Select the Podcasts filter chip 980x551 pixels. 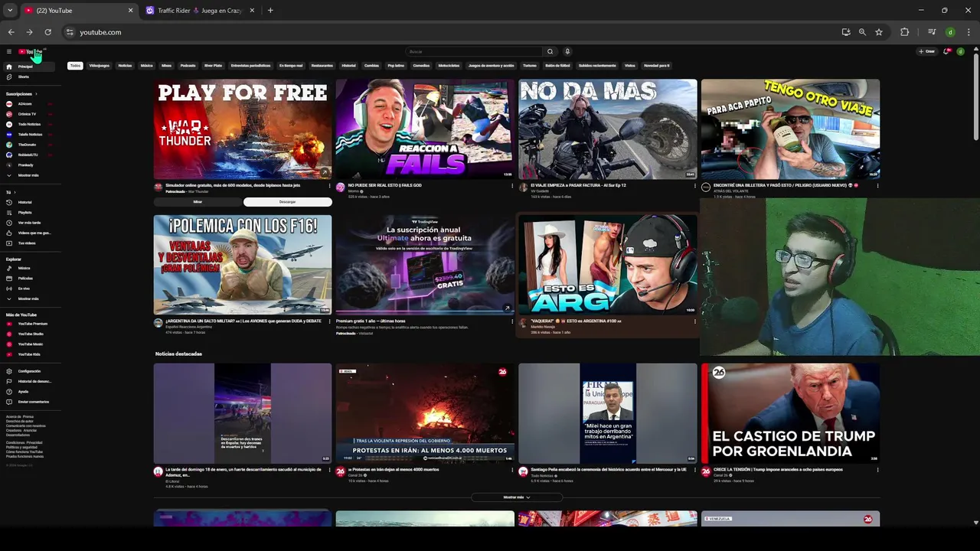click(x=188, y=66)
